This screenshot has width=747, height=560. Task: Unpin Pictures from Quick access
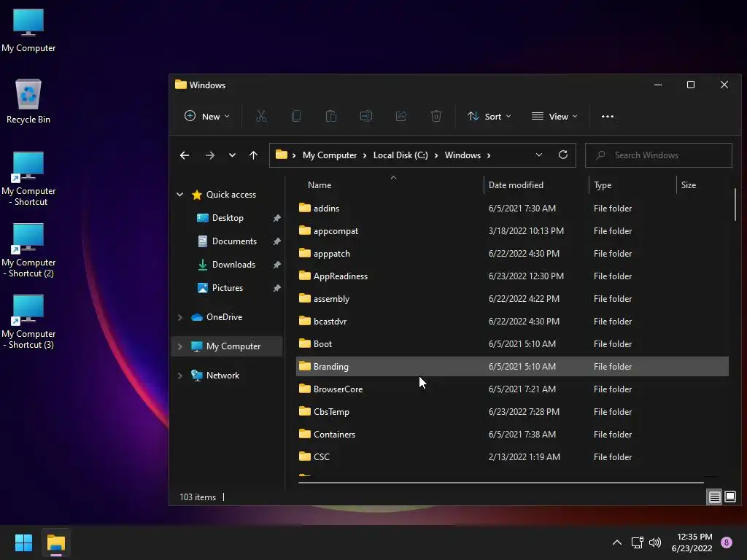[x=276, y=288]
